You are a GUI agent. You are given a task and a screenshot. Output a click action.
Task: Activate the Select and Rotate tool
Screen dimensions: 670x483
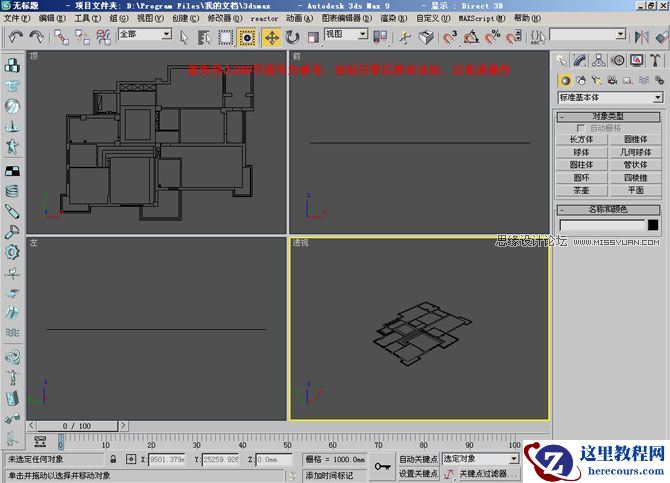[x=293, y=38]
